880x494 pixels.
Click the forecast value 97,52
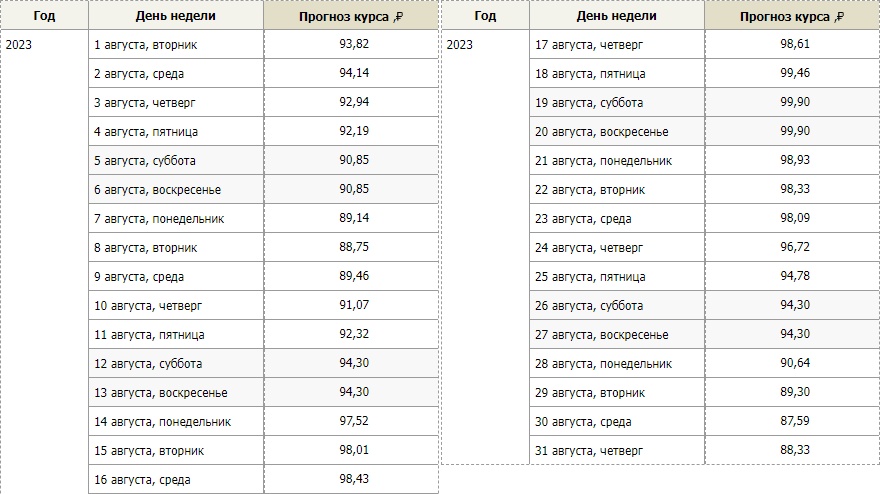point(354,422)
